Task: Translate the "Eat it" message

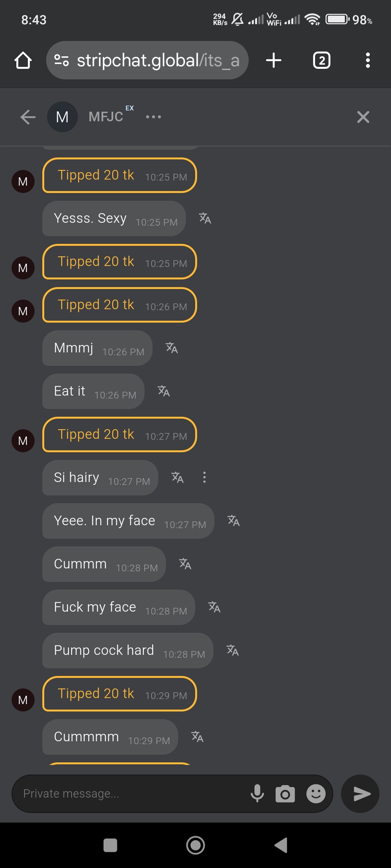Action: (x=164, y=391)
